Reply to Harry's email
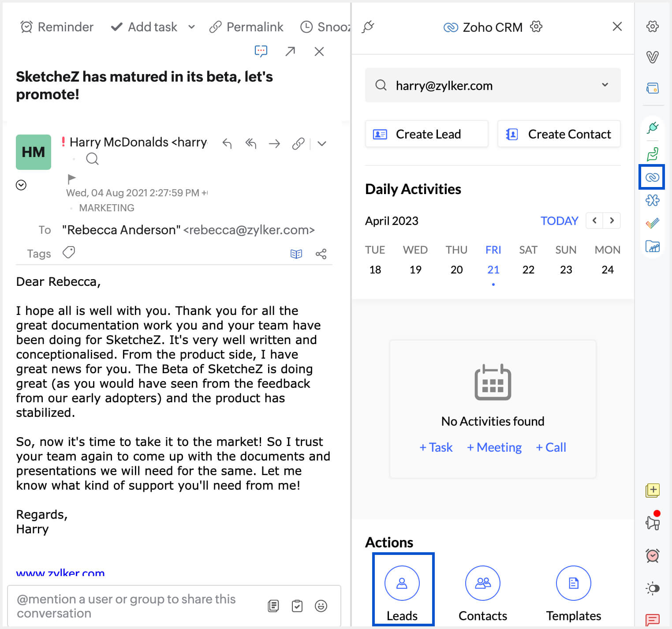Screen dimensions: 672x629 tap(227, 143)
